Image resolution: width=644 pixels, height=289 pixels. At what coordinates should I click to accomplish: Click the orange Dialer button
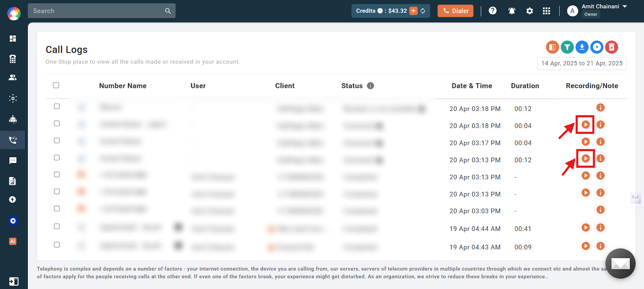click(x=455, y=11)
